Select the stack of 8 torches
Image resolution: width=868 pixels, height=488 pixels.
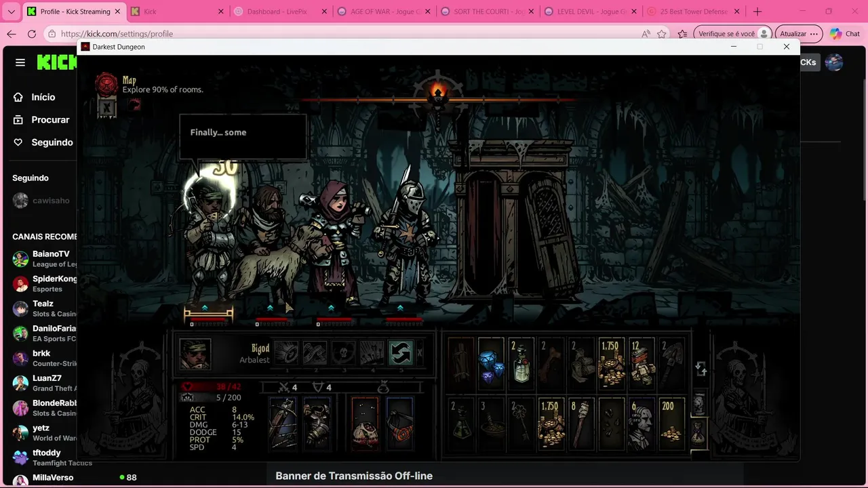tap(581, 424)
